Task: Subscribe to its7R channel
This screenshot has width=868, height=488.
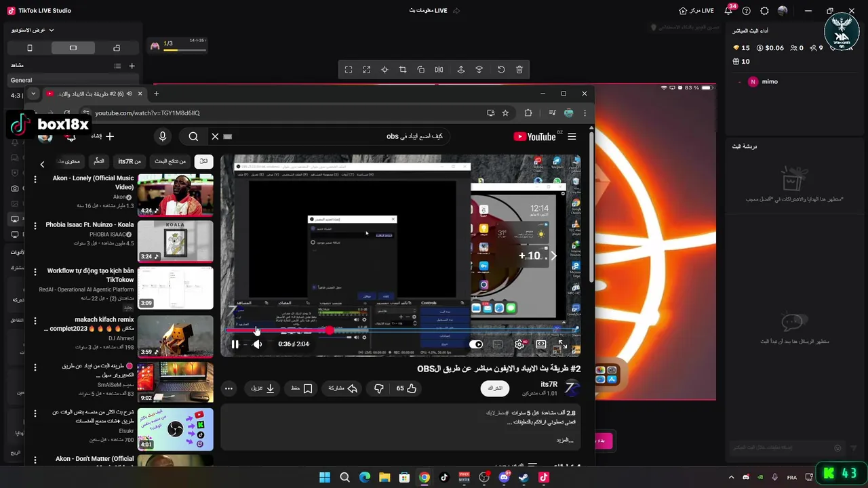Action: (496, 388)
